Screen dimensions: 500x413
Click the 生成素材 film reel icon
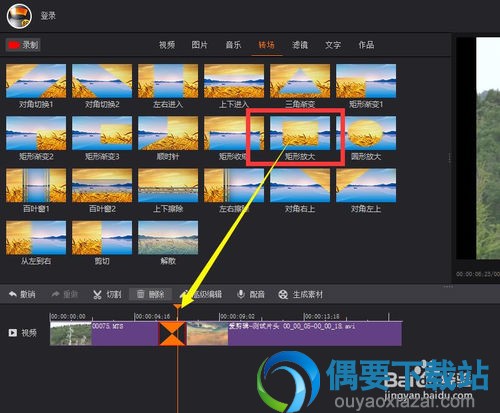click(x=283, y=294)
